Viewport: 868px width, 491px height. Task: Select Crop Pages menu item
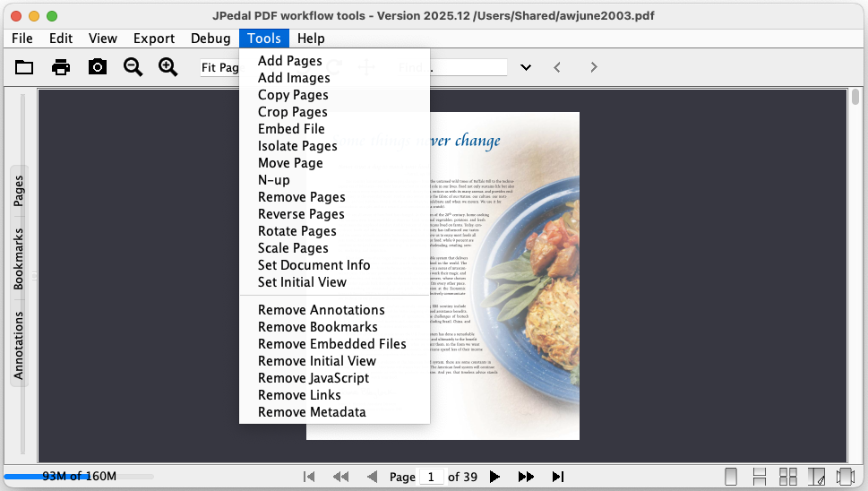pyautogui.click(x=334, y=112)
